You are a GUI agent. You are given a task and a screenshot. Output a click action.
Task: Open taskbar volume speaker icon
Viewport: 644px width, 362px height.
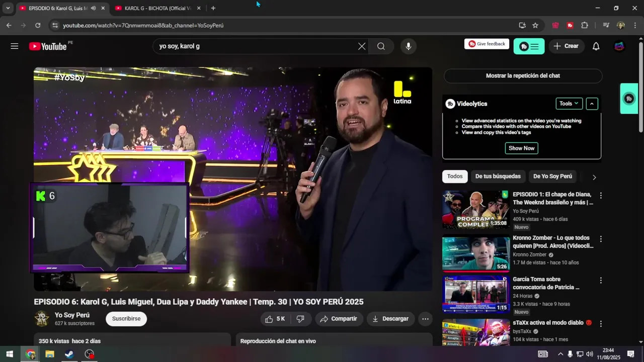[x=589, y=354]
